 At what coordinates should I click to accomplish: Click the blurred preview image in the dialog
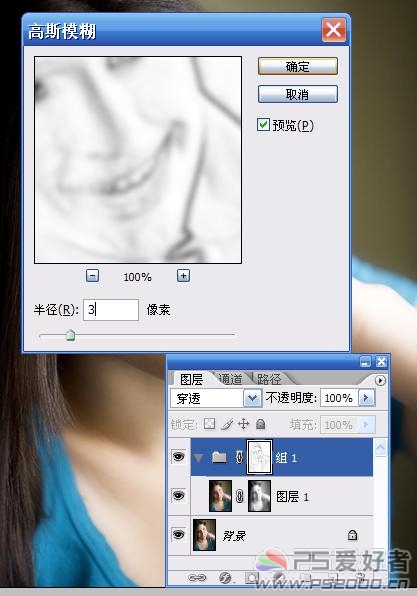[x=138, y=160]
